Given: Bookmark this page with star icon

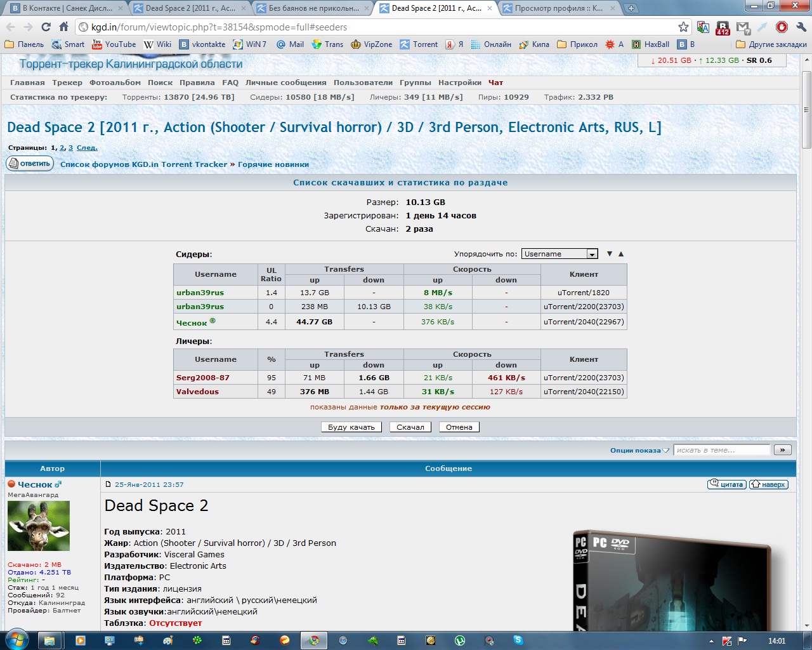Looking at the screenshot, I should [683, 27].
